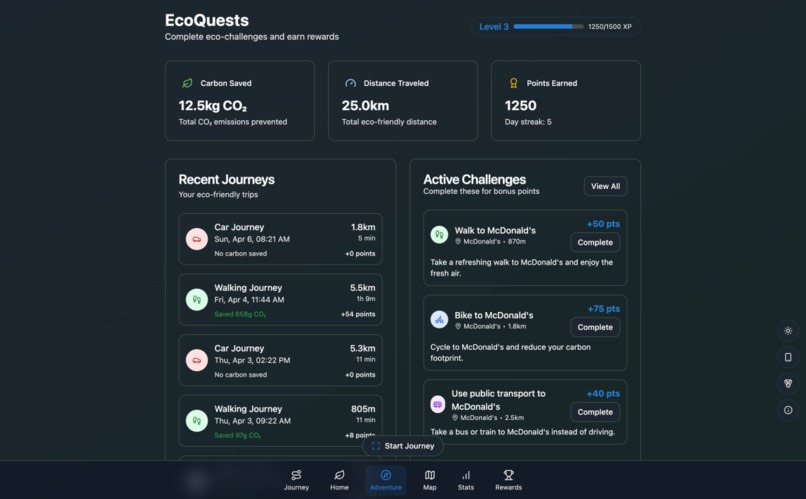Select the Adventure tab
The width and height of the screenshot is (806, 499).
tap(386, 480)
